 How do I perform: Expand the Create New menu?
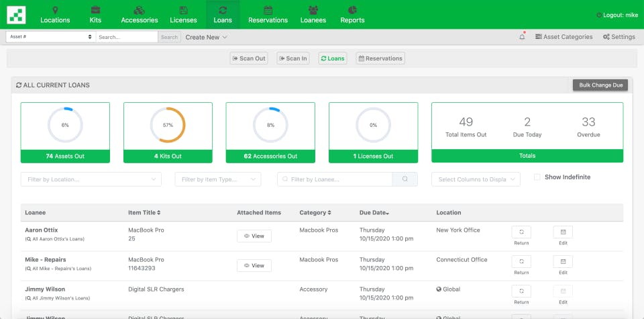click(x=206, y=37)
